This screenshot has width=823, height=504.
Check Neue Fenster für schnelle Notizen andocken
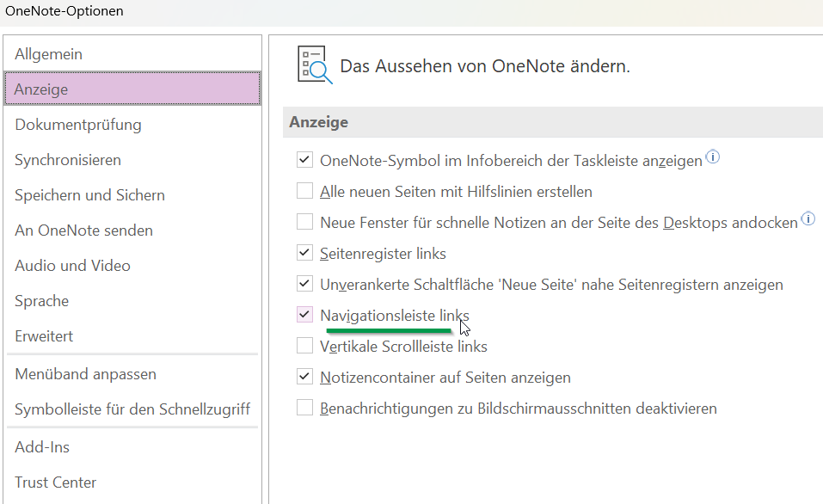tap(304, 222)
